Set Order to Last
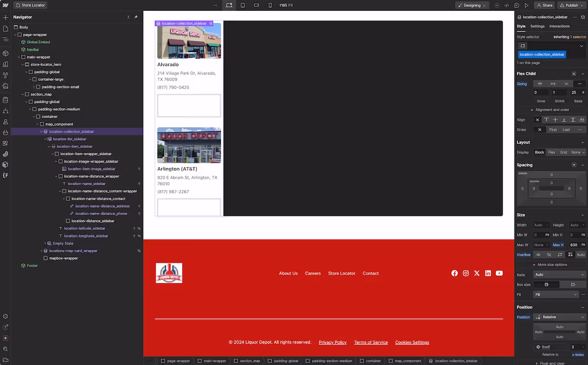Screen dimensions: 588x365 (566, 130)
